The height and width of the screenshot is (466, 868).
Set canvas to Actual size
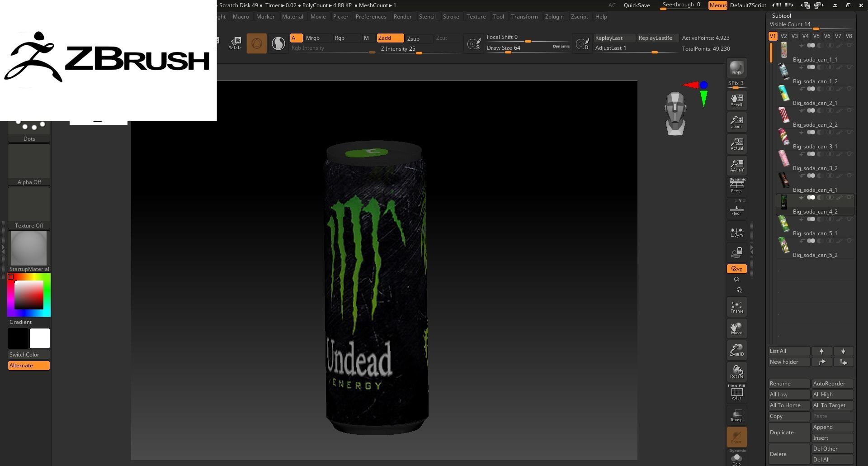(x=736, y=144)
